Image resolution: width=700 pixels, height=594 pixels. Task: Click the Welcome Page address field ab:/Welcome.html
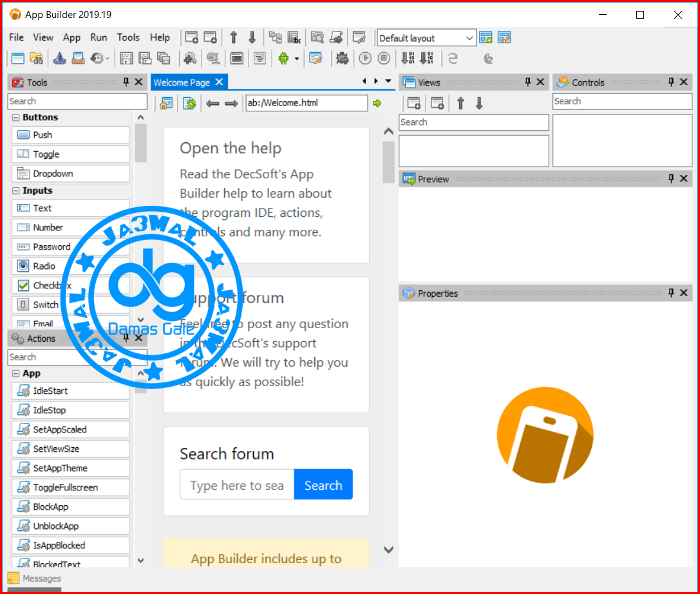pyautogui.click(x=307, y=103)
